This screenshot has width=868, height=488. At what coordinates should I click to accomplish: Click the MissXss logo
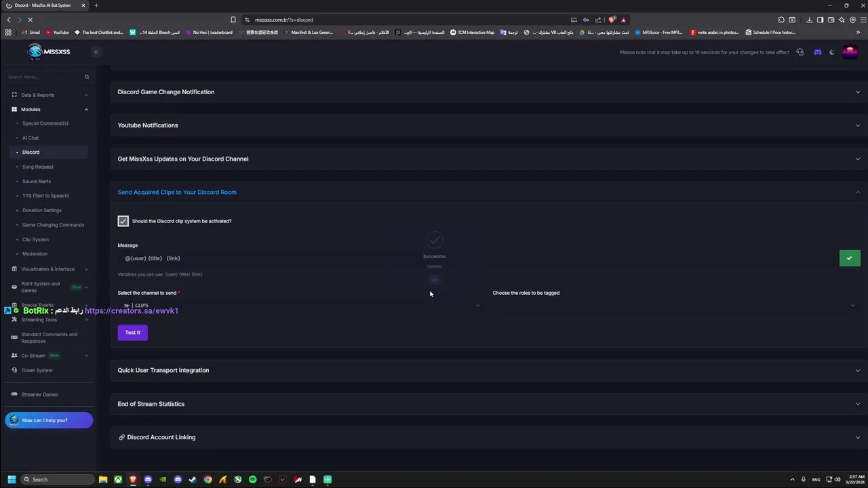point(49,52)
